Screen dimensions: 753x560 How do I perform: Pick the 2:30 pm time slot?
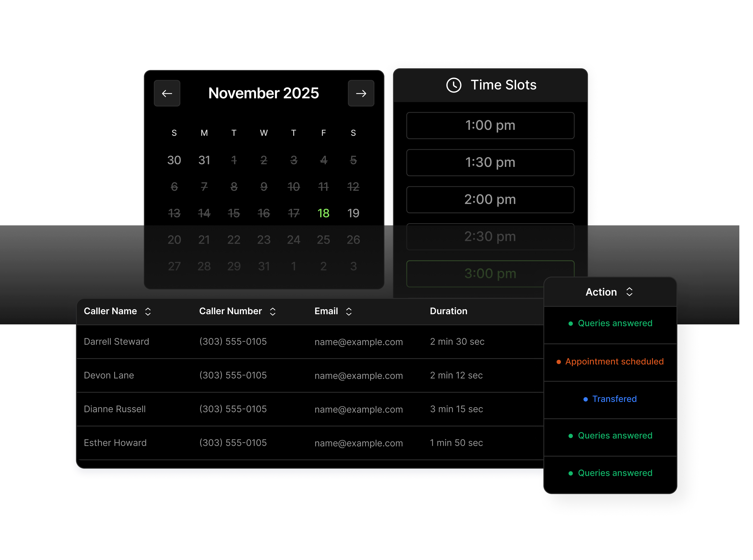coord(490,237)
